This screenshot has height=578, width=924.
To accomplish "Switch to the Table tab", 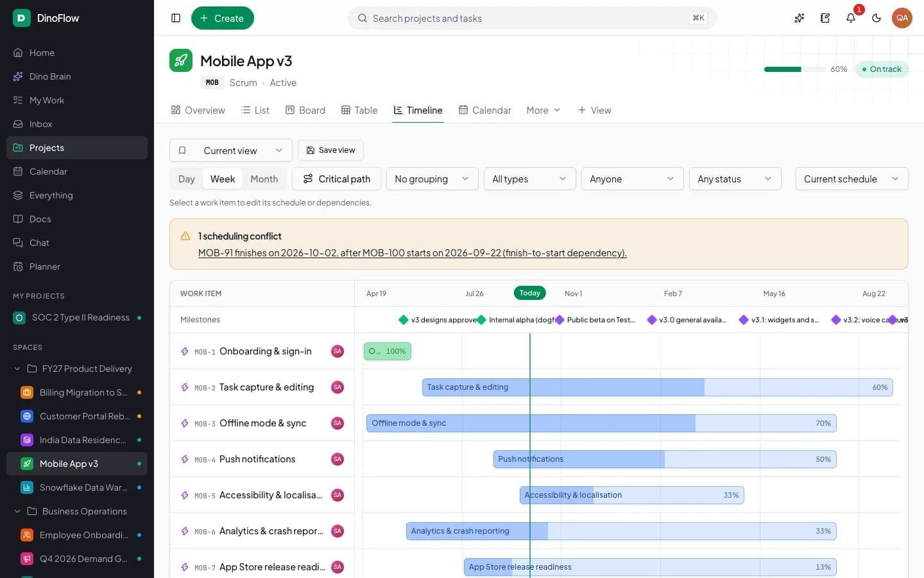I will click(x=359, y=110).
